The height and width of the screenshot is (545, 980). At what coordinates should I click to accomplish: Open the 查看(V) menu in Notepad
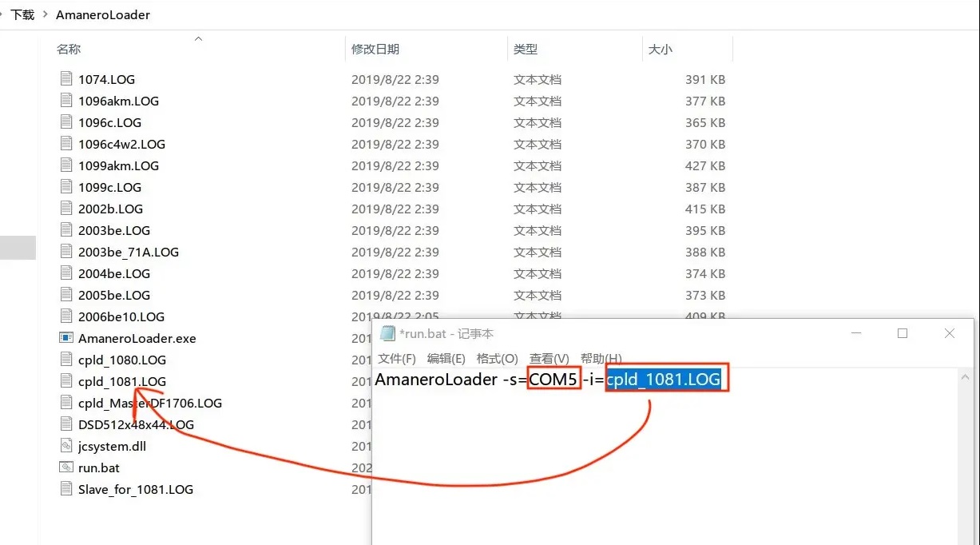tap(549, 358)
